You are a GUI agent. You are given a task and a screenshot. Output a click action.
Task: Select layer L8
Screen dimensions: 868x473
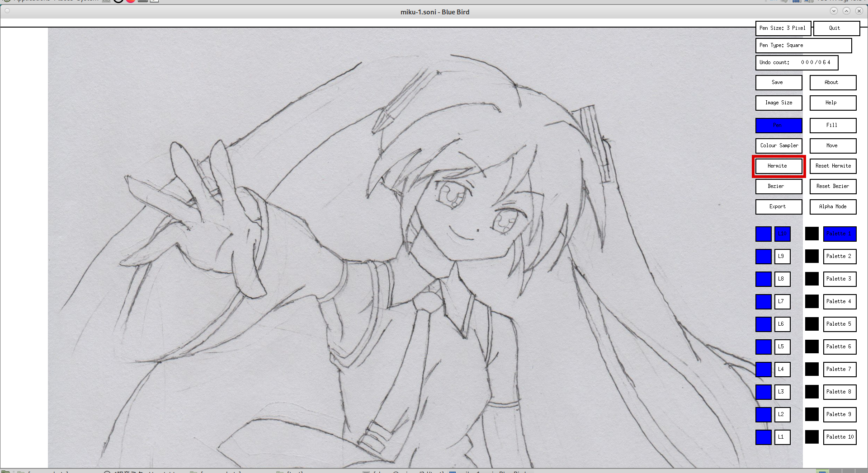[x=782, y=279]
